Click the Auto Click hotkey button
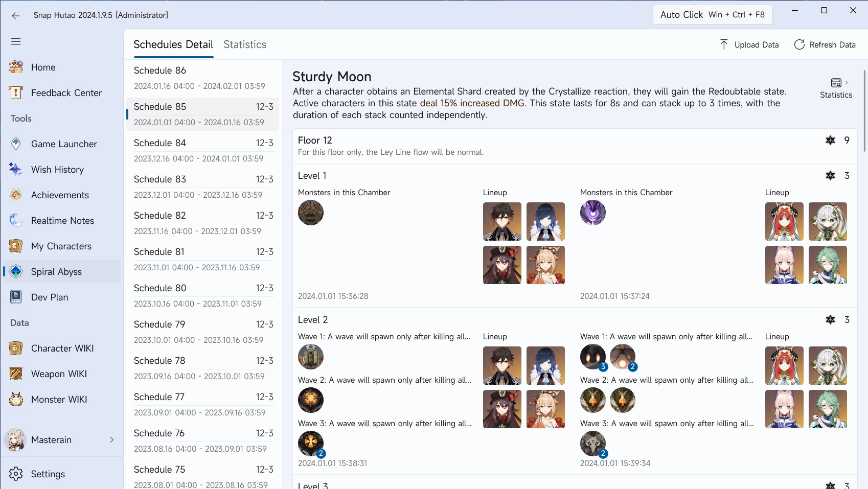 coord(713,15)
